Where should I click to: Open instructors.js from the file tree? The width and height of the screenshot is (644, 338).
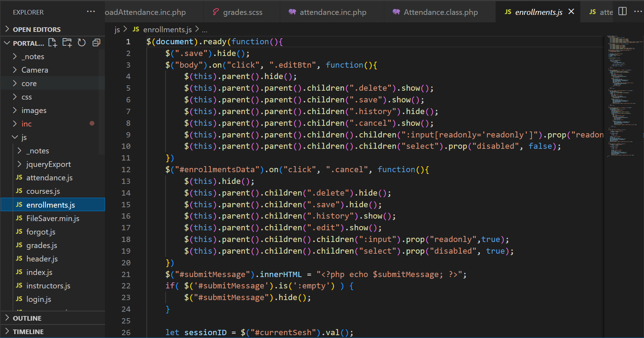pyautogui.click(x=53, y=286)
